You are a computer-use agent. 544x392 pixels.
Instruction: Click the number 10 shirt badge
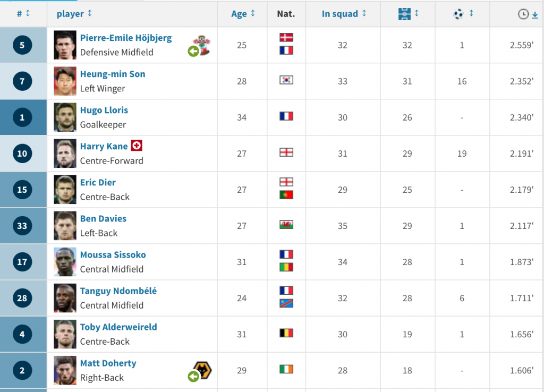tap(22, 154)
